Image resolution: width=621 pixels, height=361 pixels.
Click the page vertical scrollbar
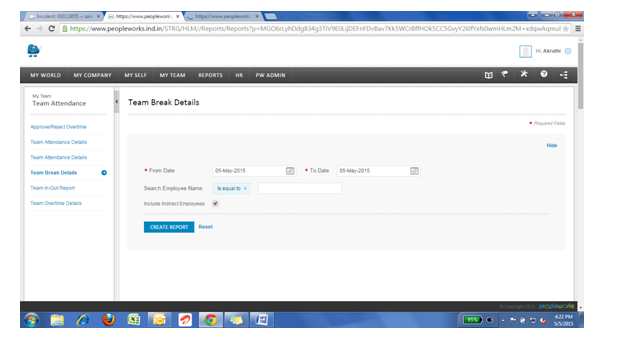click(581, 75)
